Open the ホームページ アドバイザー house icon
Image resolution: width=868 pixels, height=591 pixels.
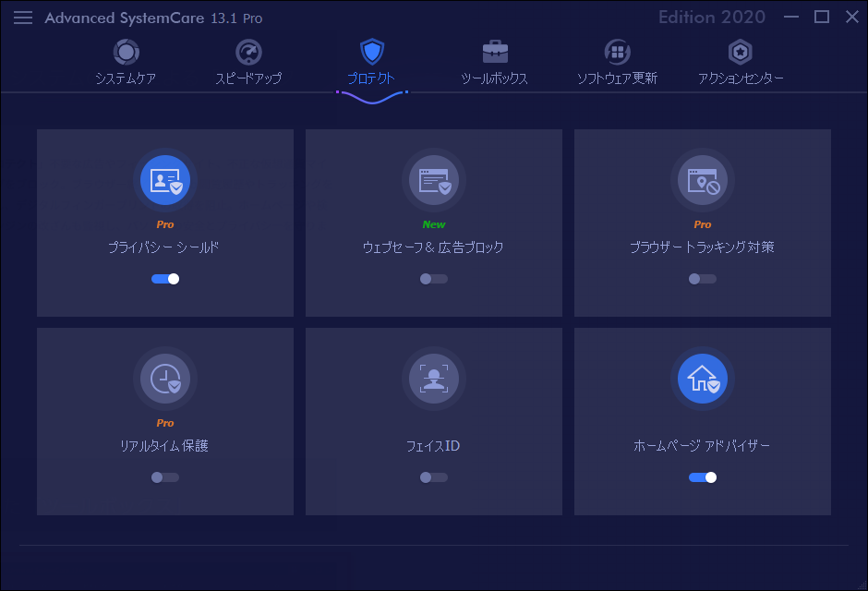click(x=703, y=379)
